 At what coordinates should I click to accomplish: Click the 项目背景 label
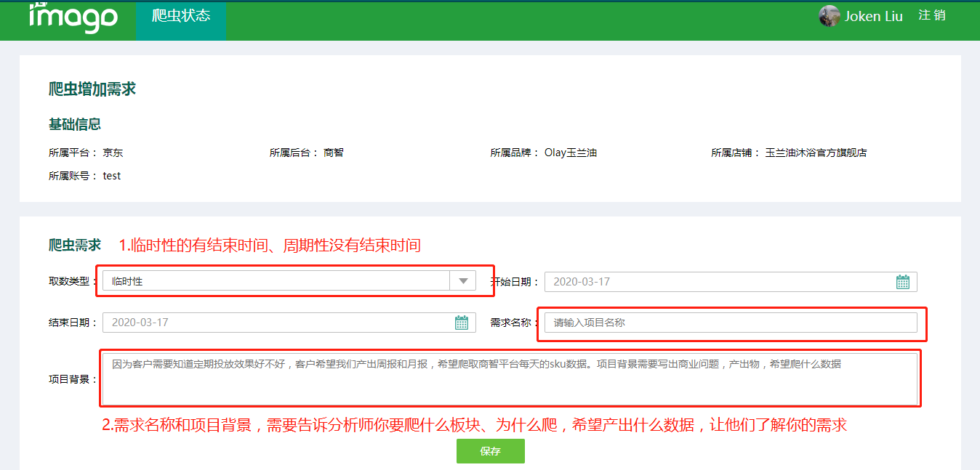tap(73, 378)
